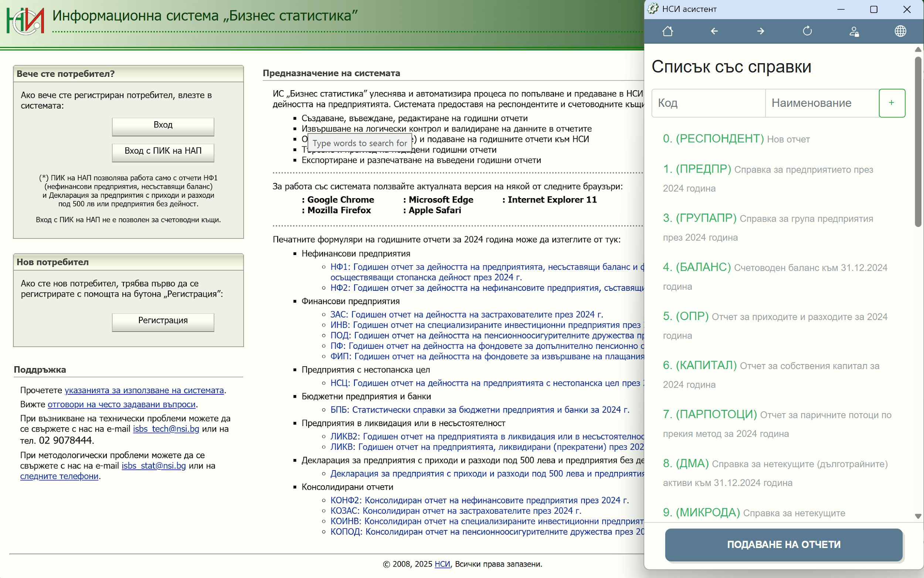Reload the assistant with the refresh icon
Screen dimensions: 924x578
pyautogui.click(x=807, y=31)
